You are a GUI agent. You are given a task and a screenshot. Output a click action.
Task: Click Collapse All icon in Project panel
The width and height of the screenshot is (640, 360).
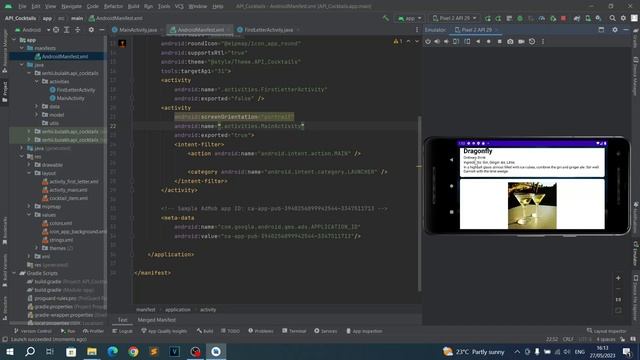77,30
